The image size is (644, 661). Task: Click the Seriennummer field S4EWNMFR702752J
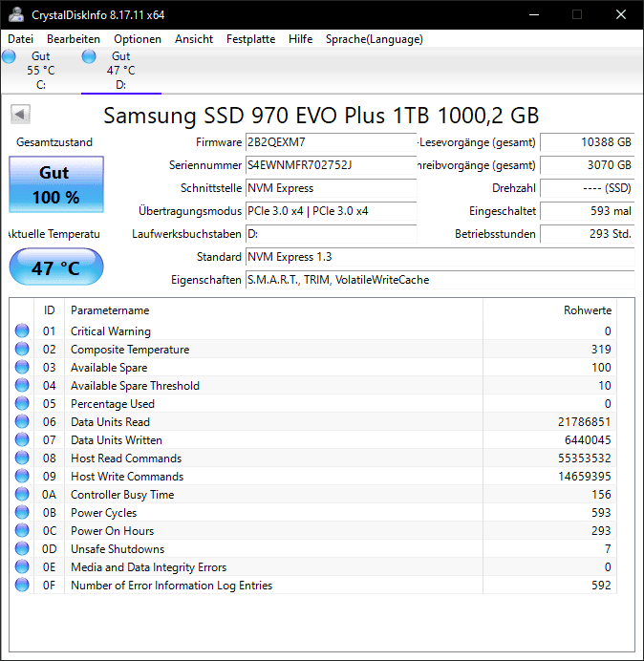(x=331, y=165)
